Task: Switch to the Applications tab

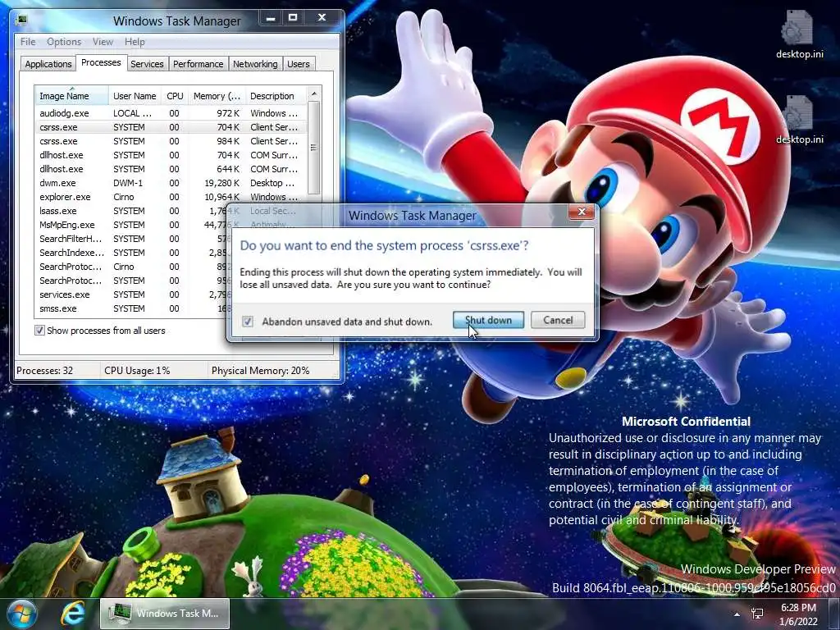Action: [x=48, y=64]
